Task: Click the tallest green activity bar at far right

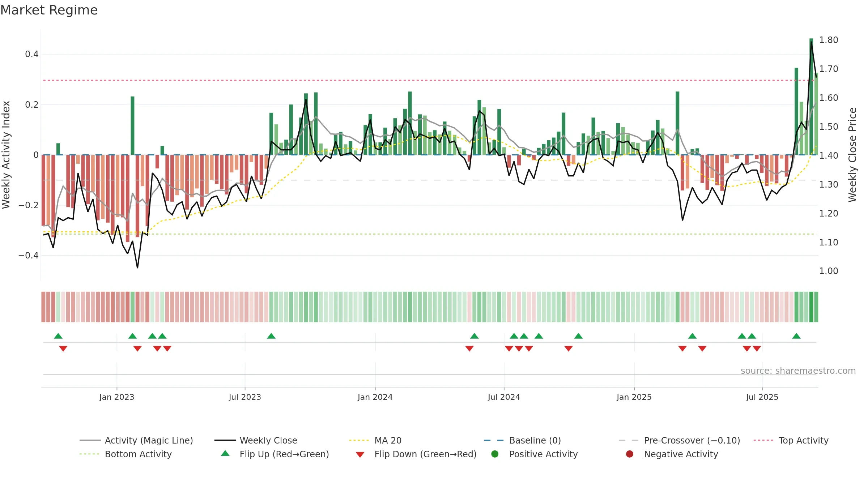Action: (811, 97)
